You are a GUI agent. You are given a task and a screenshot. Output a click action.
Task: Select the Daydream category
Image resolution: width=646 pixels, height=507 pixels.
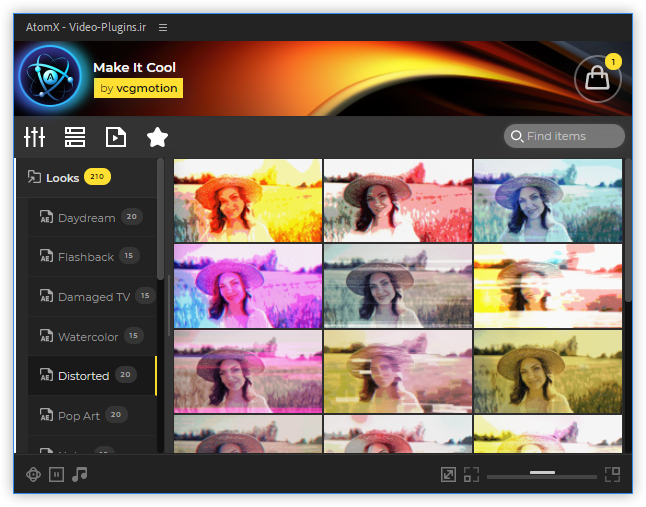click(x=92, y=217)
